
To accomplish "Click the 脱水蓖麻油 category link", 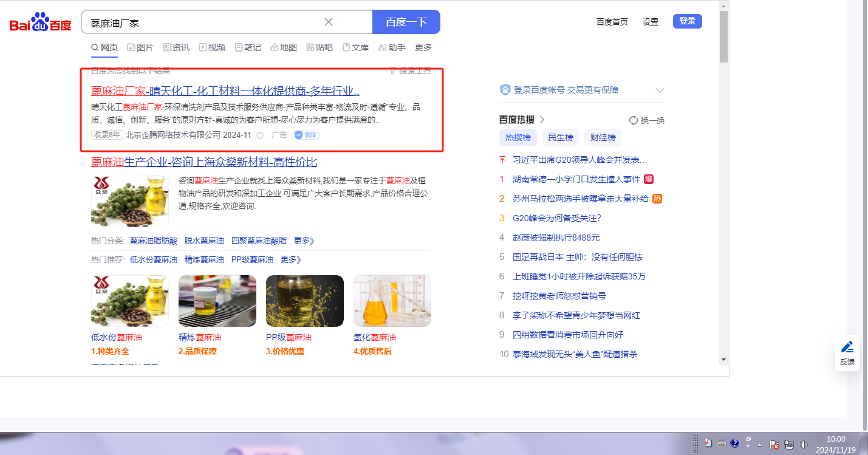I will [204, 241].
